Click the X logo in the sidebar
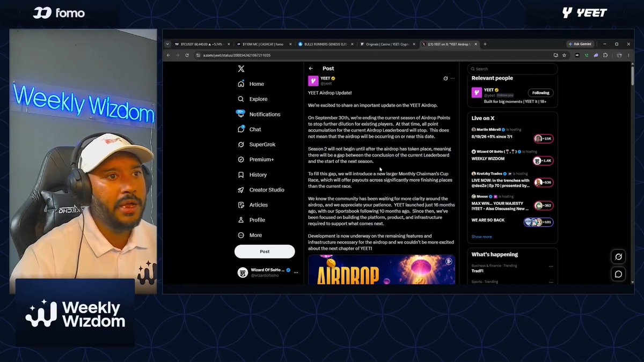 point(241,69)
